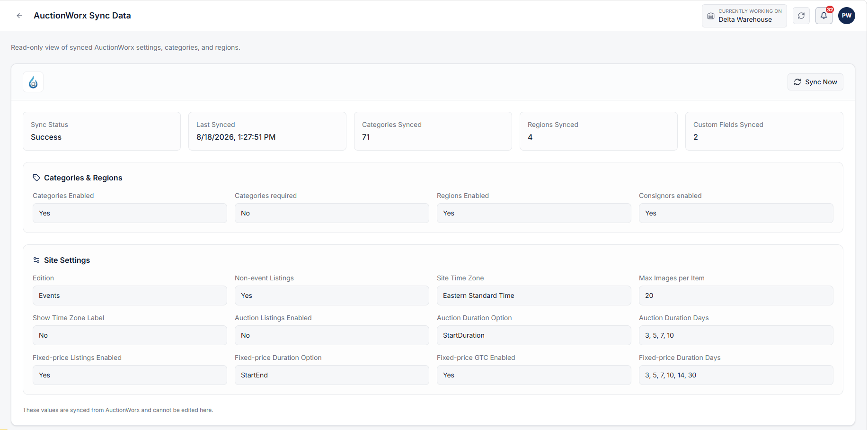
Task: Click Custom Fields Synced count 2
Action: coord(696,137)
